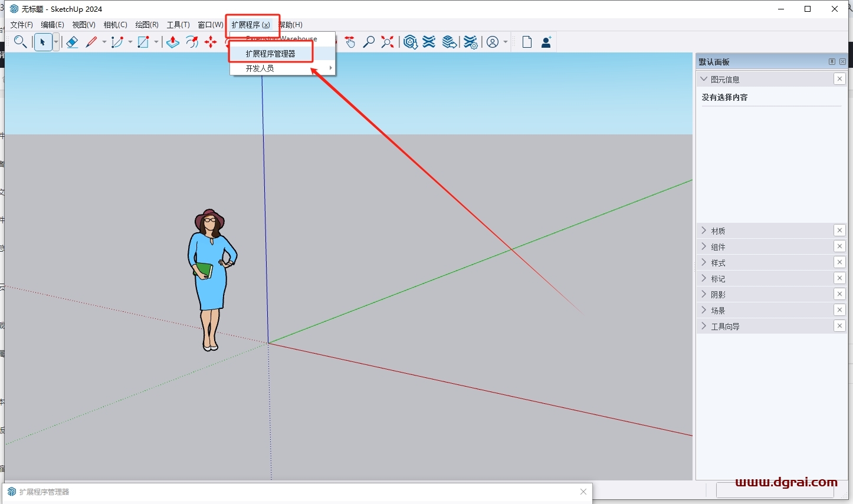Click the woman figure in the viewport
Screen dimensions: 853x504
(x=211, y=279)
